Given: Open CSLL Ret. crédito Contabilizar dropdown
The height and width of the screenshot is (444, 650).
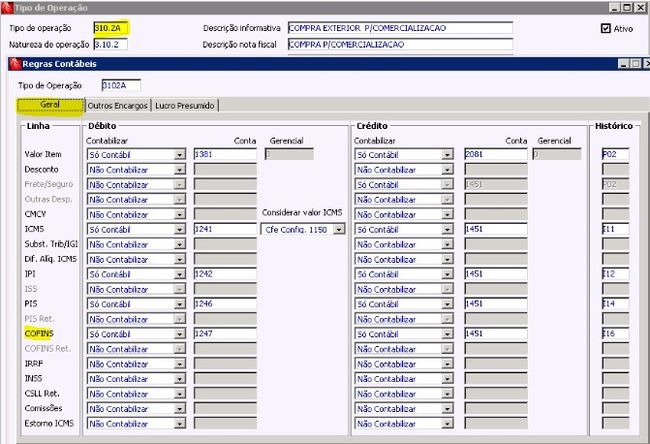Looking at the screenshot, I should pyautogui.click(x=447, y=393).
